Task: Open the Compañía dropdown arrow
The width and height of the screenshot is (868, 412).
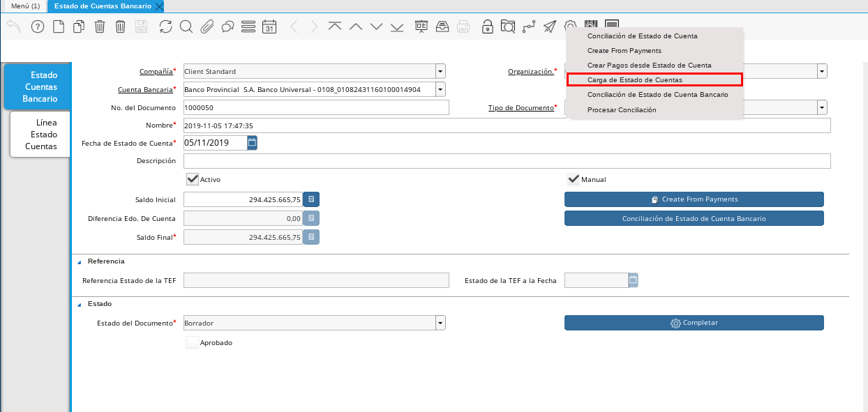Action: point(440,71)
